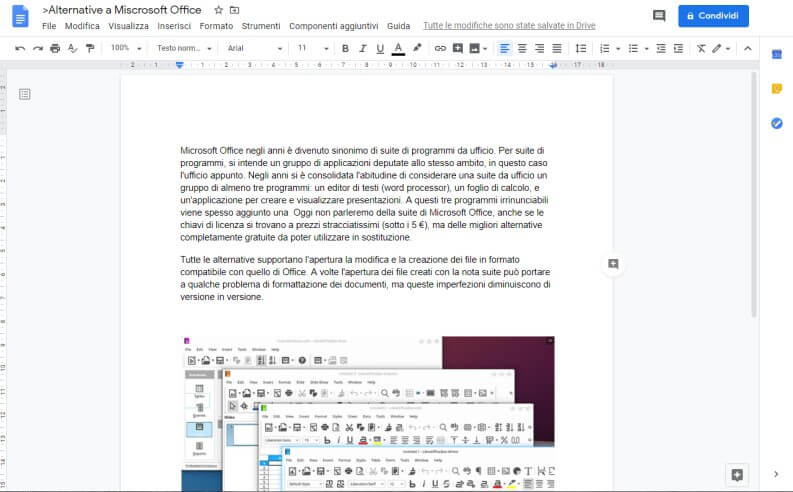Open Calendar side panel

pyautogui.click(x=777, y=55)
